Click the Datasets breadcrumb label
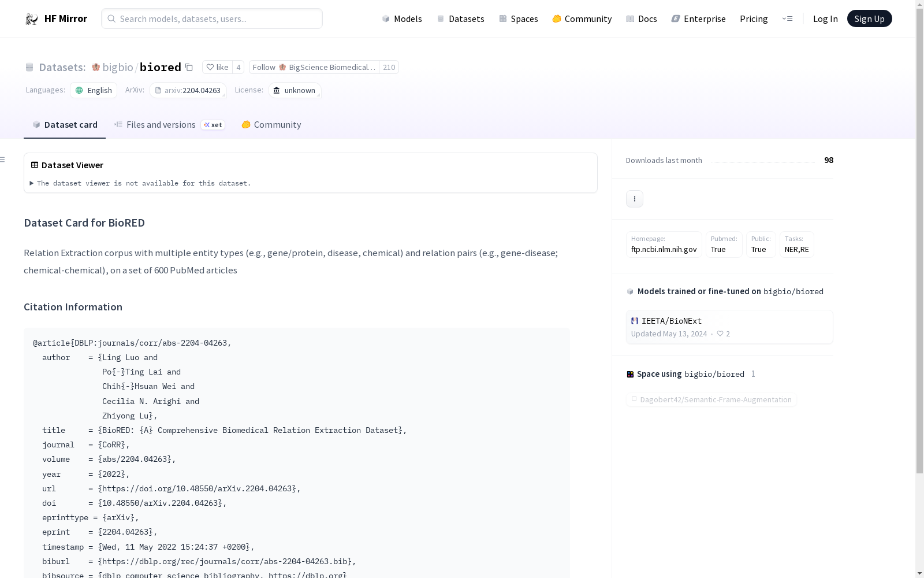The image size is (924, 578). 62,67
